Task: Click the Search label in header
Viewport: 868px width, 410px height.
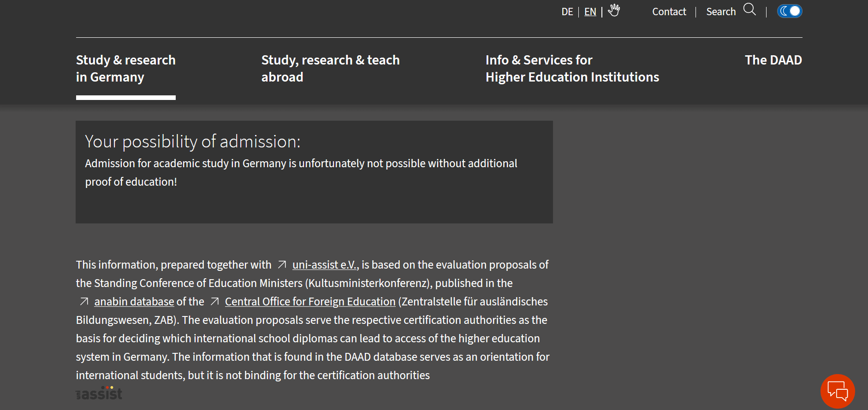Action: [721, 12]
